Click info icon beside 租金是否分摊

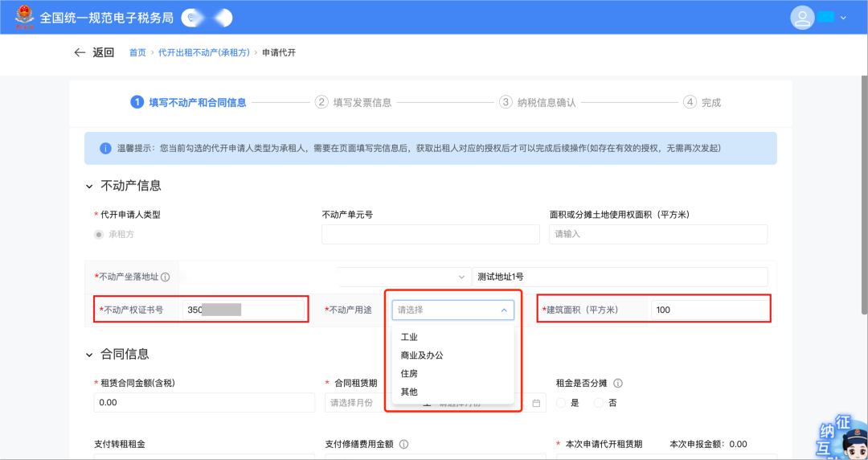pyautogui.click(x=618, y=383)
